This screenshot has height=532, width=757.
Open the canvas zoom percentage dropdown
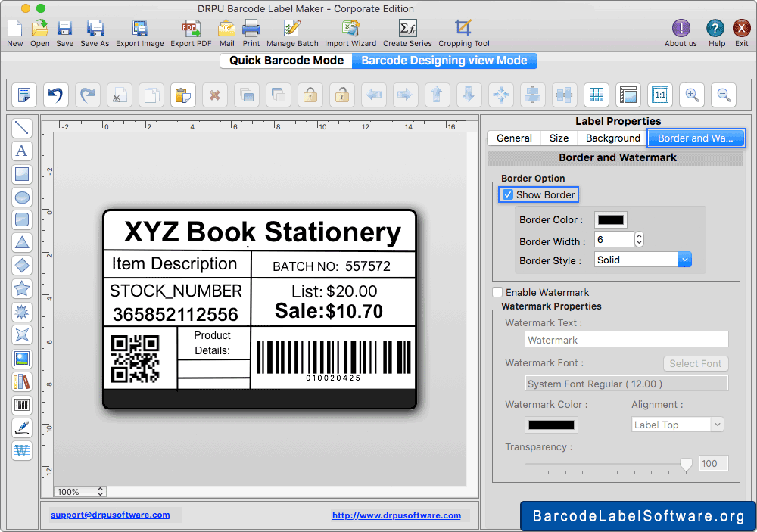click(x=79, y=491)
